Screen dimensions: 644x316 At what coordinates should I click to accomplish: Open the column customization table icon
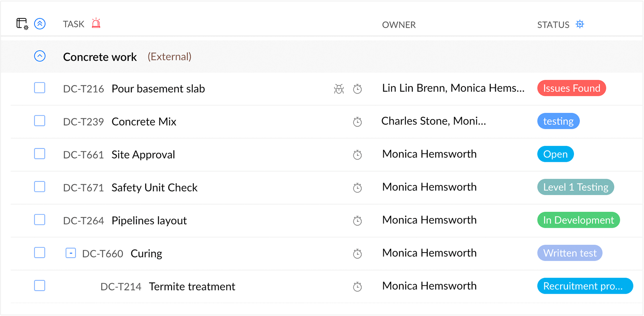coord(22,24)
